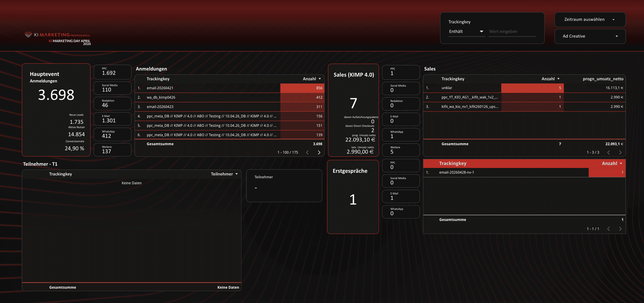Sort Anmeldungen table by Anzahl arrow
The width and height of the screenshot is (644, 303).
point(320,79)
